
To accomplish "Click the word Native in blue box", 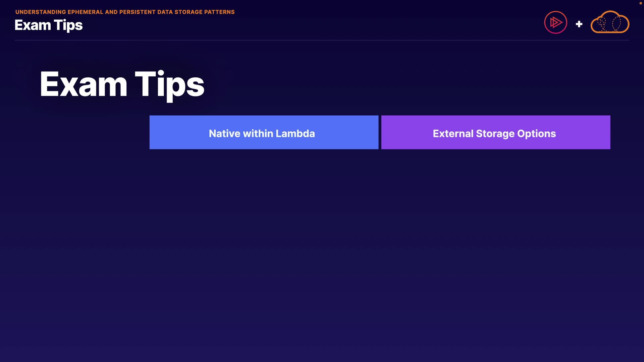I will click(x=224, y=133).
